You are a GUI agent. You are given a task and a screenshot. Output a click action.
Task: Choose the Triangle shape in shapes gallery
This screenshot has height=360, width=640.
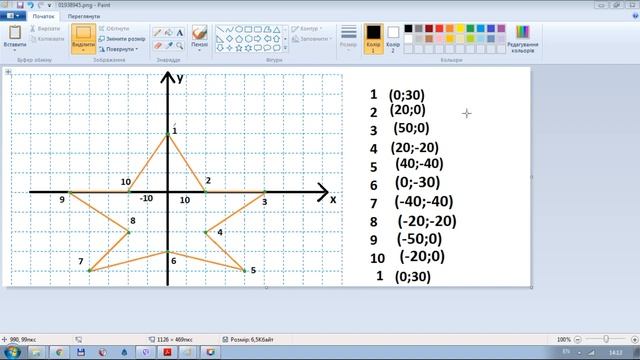click(276, 29)
